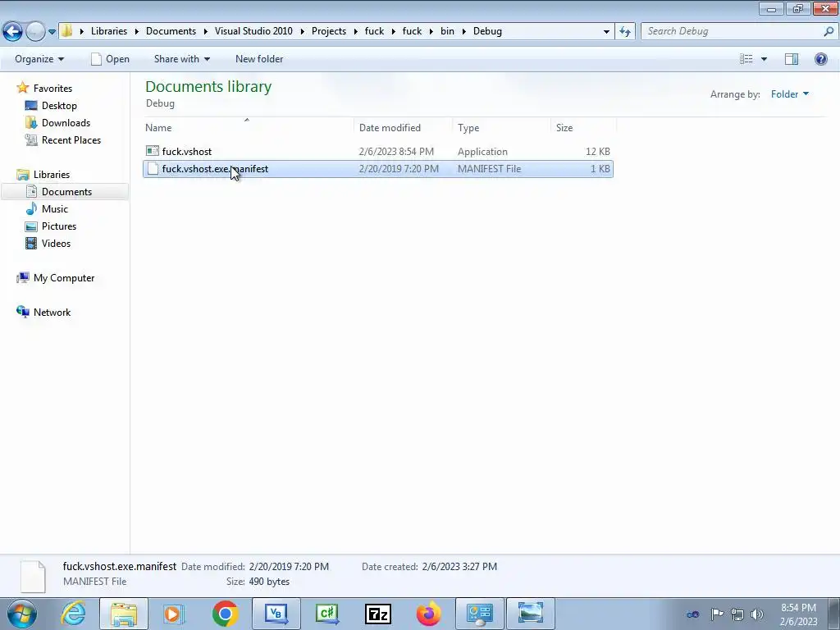Click the Action Center flag icon
The image size is (840, 630).
(717, 614)
